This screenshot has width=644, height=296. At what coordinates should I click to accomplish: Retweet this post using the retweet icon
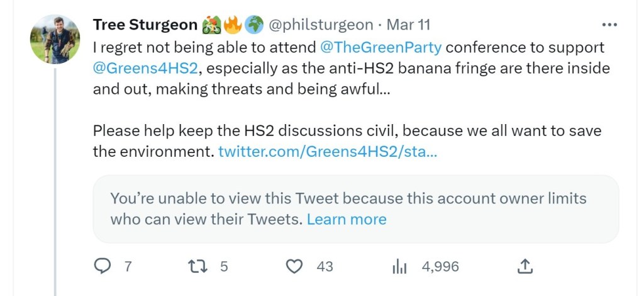198,267
